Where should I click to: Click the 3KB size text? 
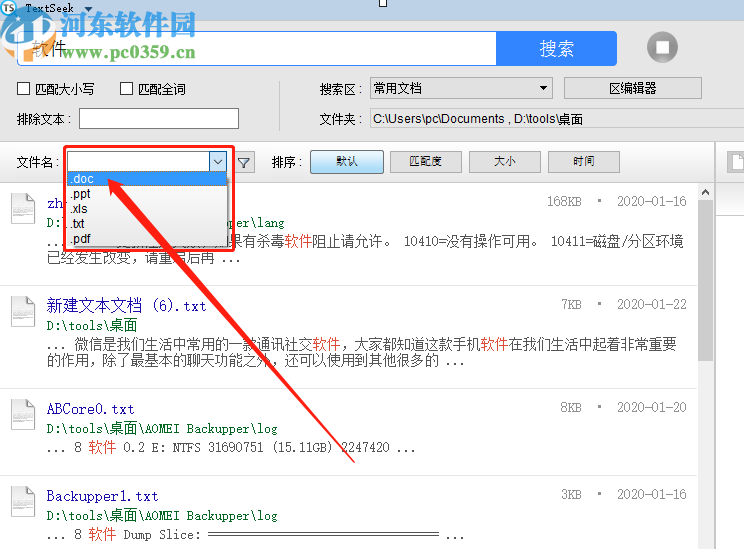pos(571,494)
